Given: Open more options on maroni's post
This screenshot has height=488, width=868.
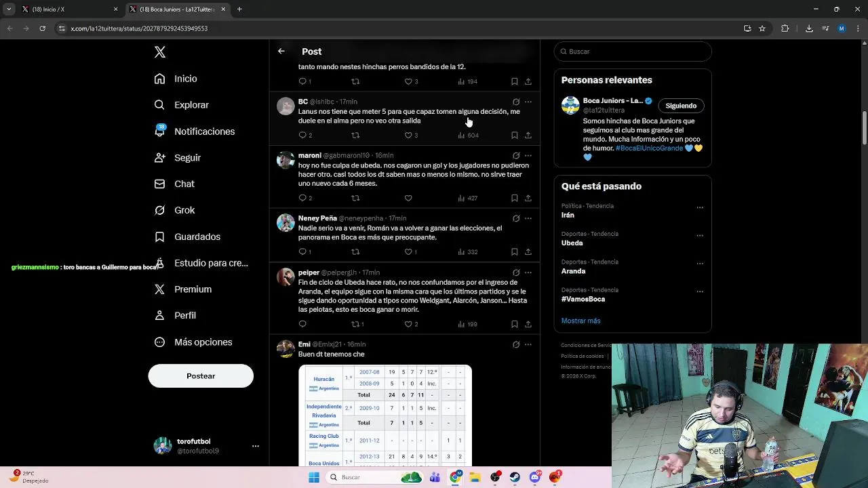Looking at the screenshot, I should [x=528, y=156].
